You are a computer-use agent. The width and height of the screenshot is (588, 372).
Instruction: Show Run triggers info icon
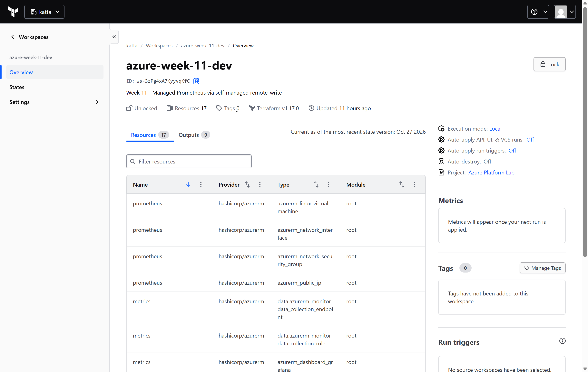coord(562,341)
